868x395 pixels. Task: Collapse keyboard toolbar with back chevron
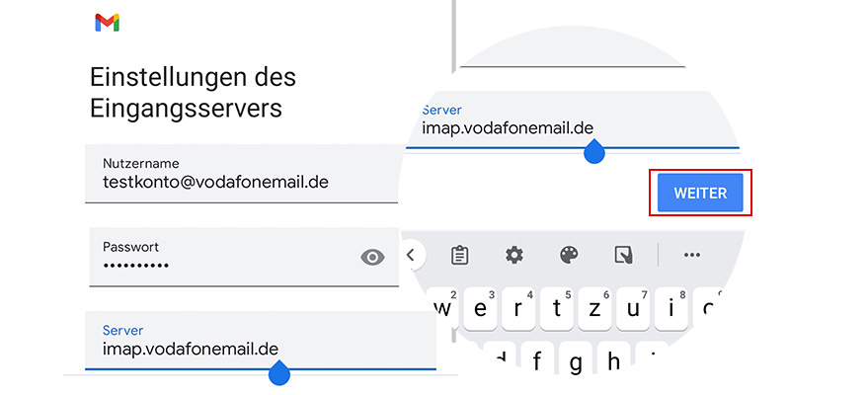coord(413,256)
